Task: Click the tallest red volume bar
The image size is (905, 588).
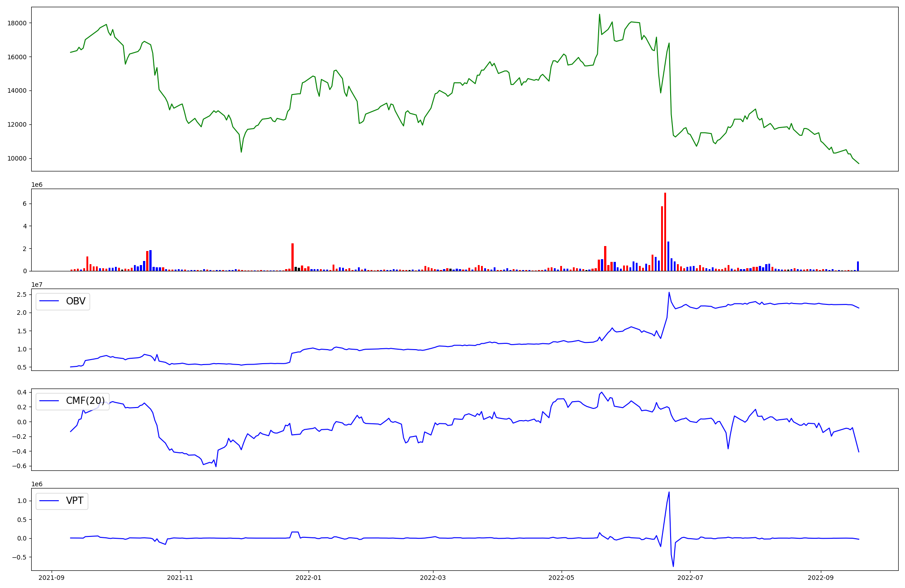Action: pos(665,232)
